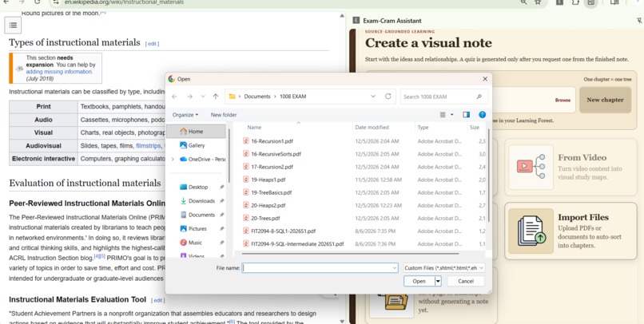The width and height of the screenshot is (644, 324).
Task: Follow the adding missing information link
Action: pos(59,72)
